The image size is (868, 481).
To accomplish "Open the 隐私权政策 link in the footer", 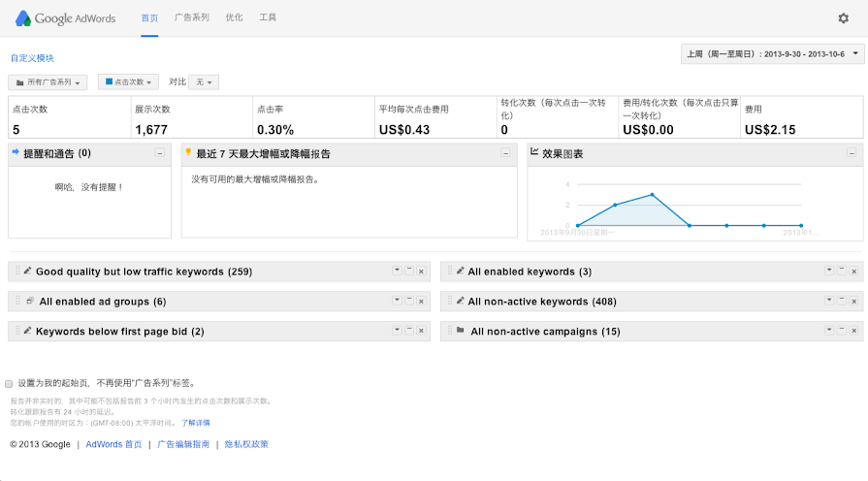I will pyautogui.click(x=246, y=444).
